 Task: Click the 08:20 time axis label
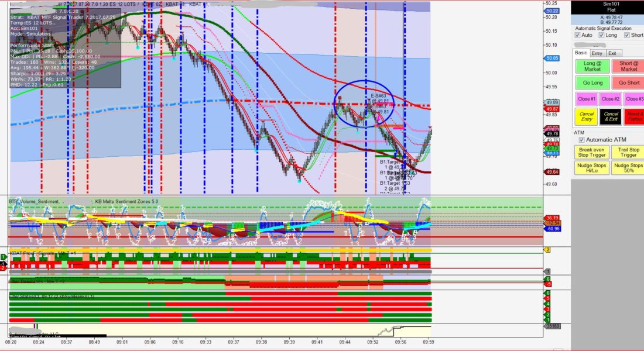point(11,342)
